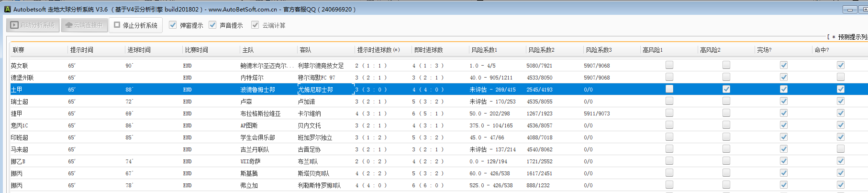Stop analysis with the 停止分析系统 button
The width and height of the screenshot is (868, 193).
[135, 25]
